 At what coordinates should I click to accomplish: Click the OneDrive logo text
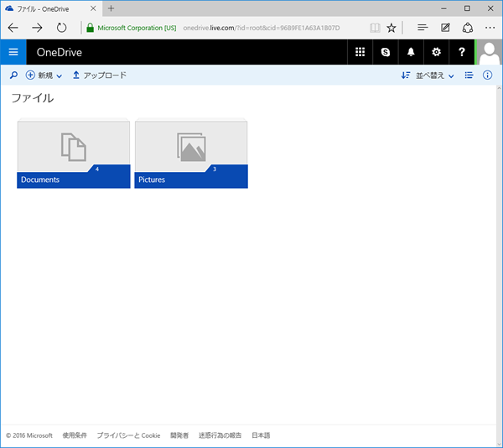(x=59, y=52)
